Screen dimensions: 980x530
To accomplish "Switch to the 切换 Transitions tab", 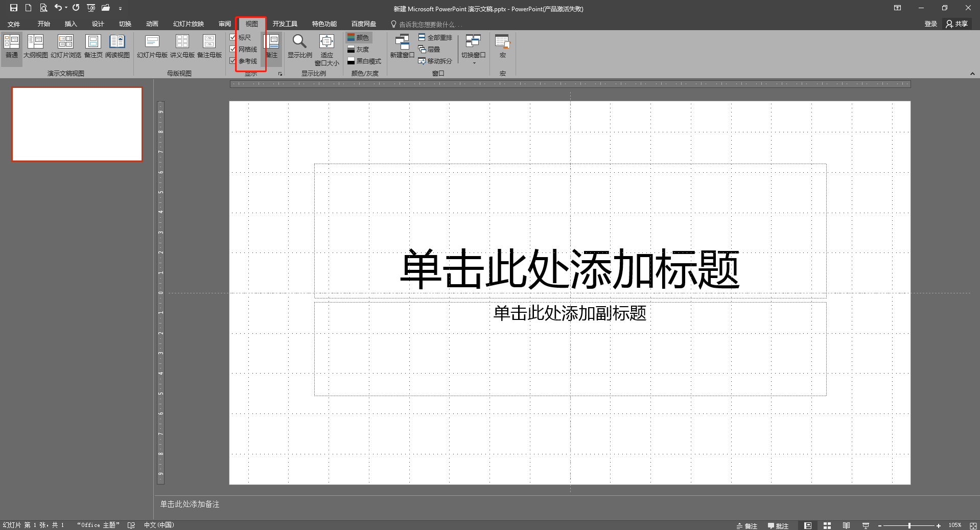I will click(125, 24).
